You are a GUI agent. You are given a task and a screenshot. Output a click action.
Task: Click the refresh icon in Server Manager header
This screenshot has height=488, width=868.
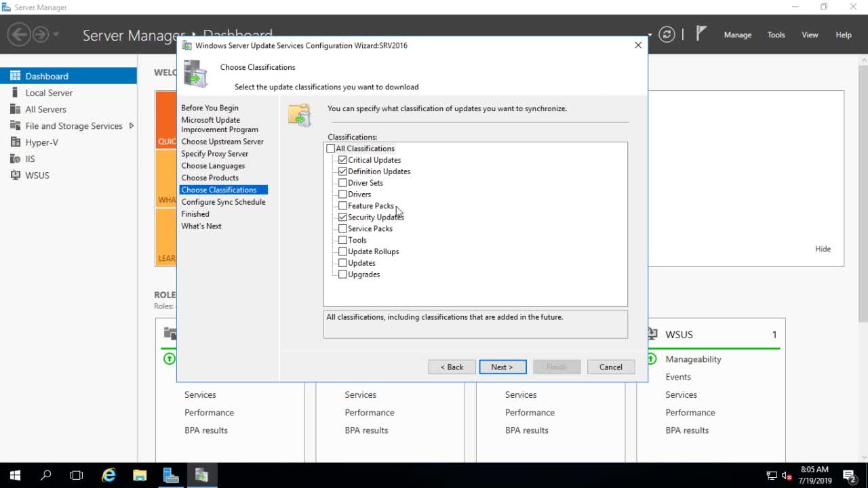(x=667, y=35)
